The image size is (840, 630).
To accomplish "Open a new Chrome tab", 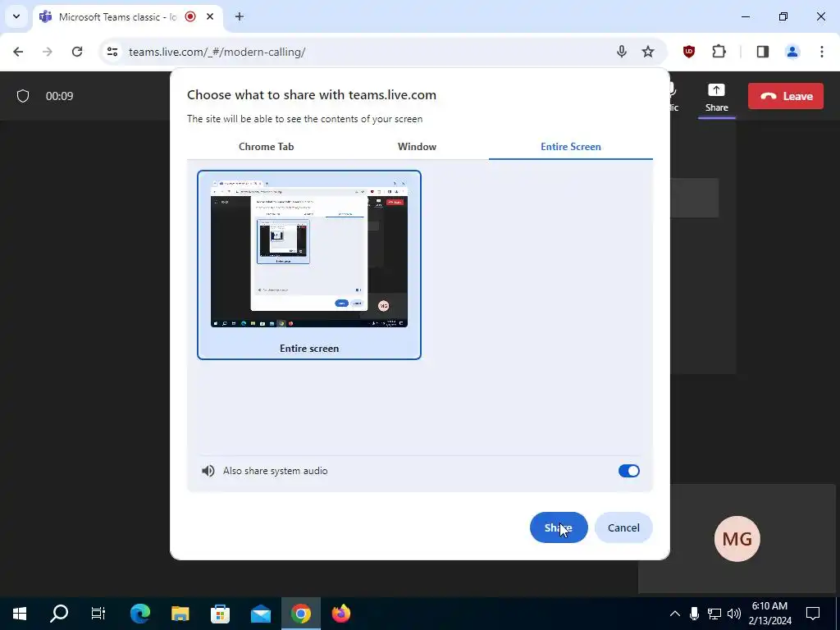I will [x=240, y=16].
